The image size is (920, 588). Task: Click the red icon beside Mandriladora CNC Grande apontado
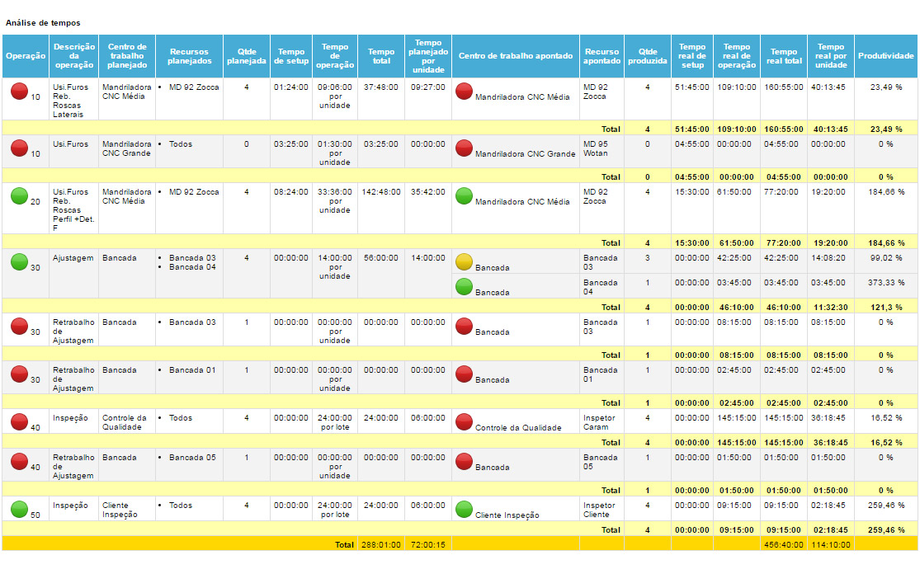coord(464,148)
